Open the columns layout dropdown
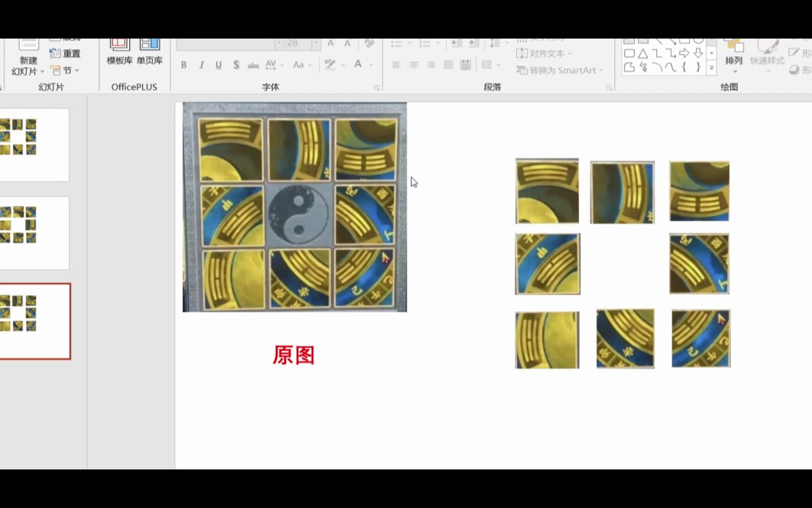Screen dimensions: 812x508 click(491, 65)
